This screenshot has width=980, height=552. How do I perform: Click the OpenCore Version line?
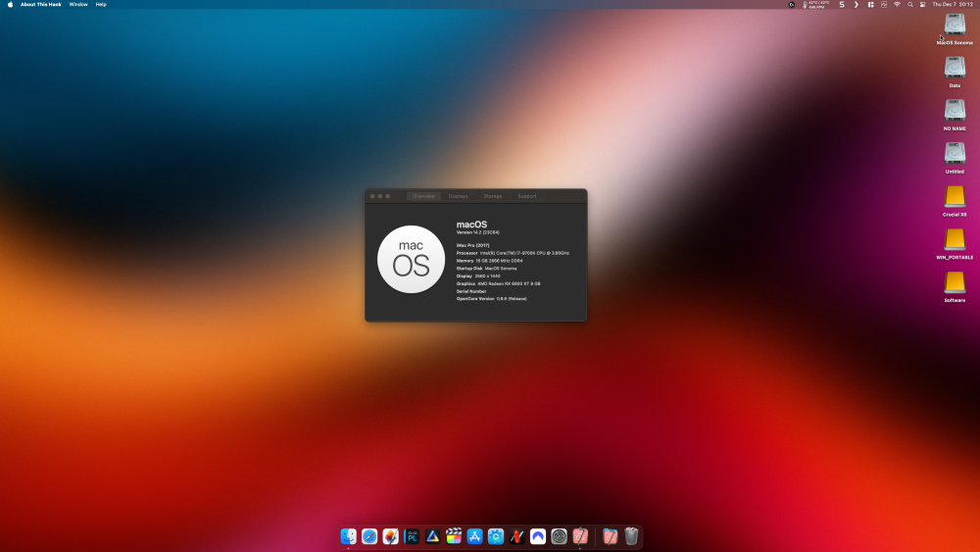[491, 299]
